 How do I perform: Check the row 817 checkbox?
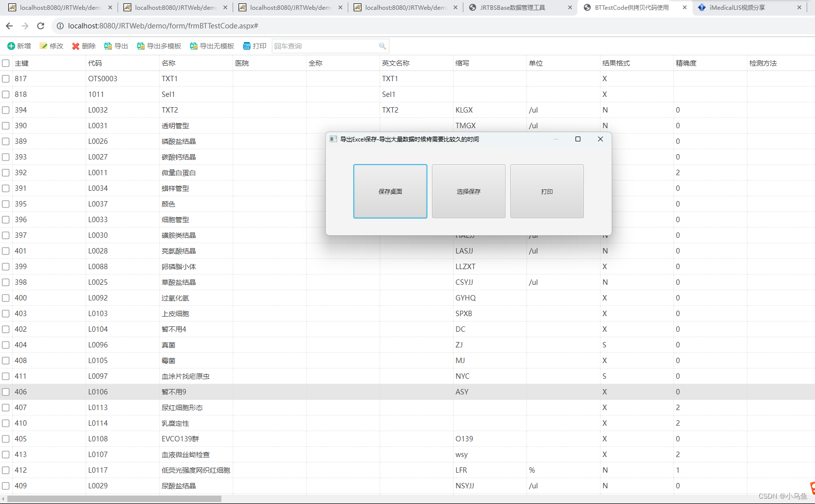[6, 79]
